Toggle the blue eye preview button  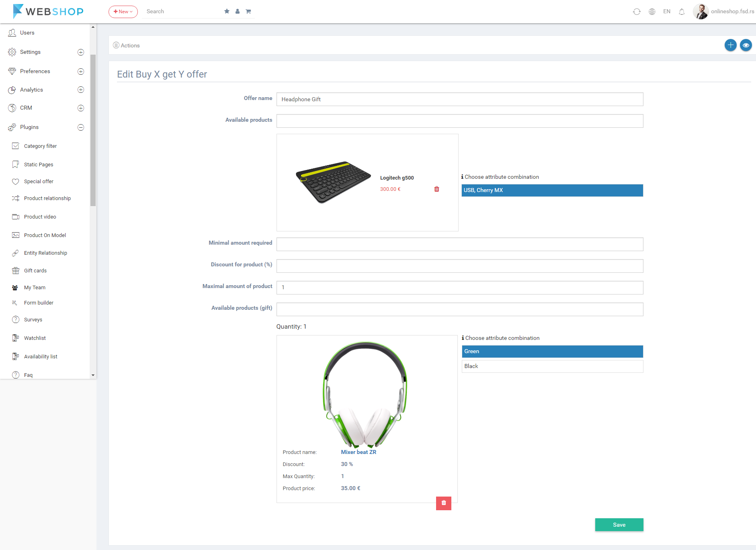click(x=746, y=45)
